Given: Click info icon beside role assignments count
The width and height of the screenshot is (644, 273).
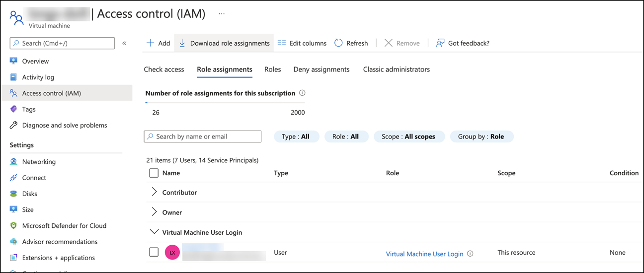Looking at the screenshot, I should pos(302,93).
